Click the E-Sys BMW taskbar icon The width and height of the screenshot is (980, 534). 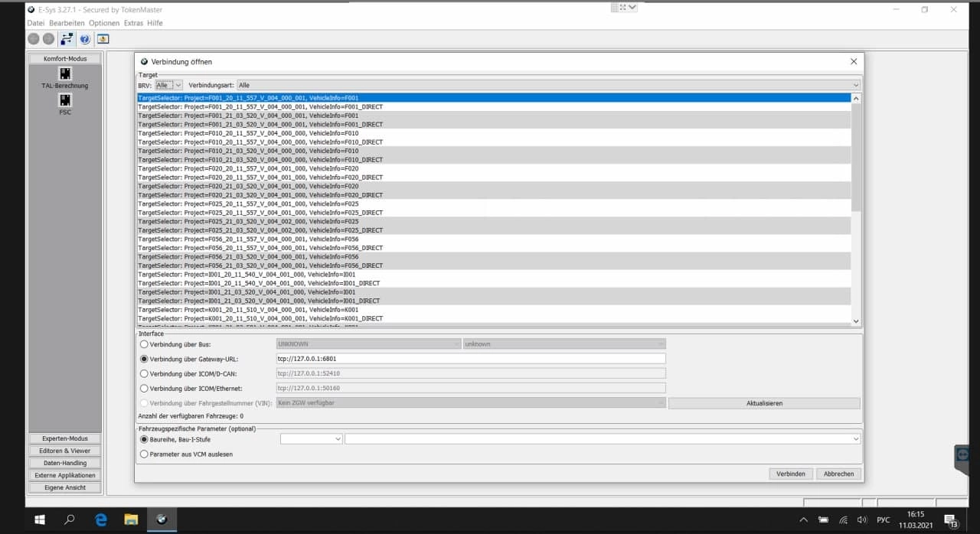pyautogui.click(x=162, y=519)
